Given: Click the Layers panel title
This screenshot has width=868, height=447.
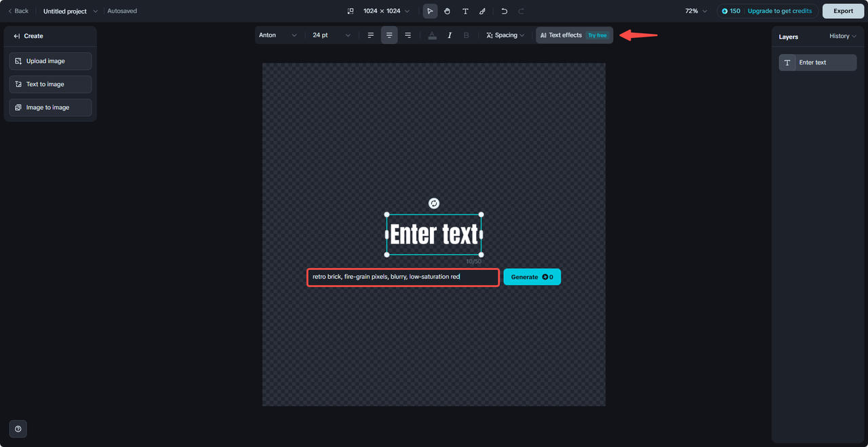Looking at the screenshot, I should [789, 37].
